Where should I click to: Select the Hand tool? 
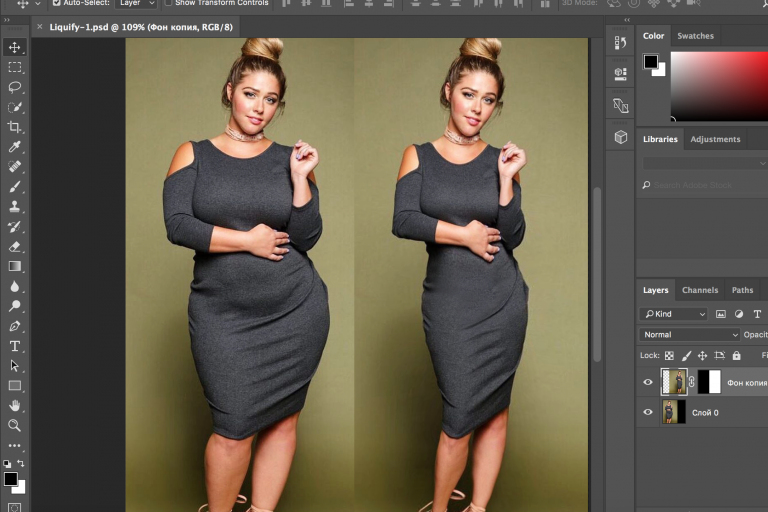14,406
